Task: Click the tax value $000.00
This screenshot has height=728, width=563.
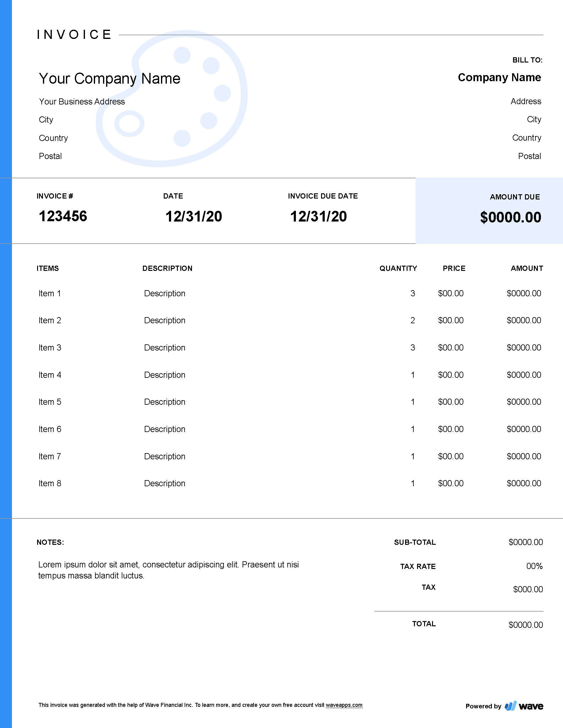Action: (528, 589)
